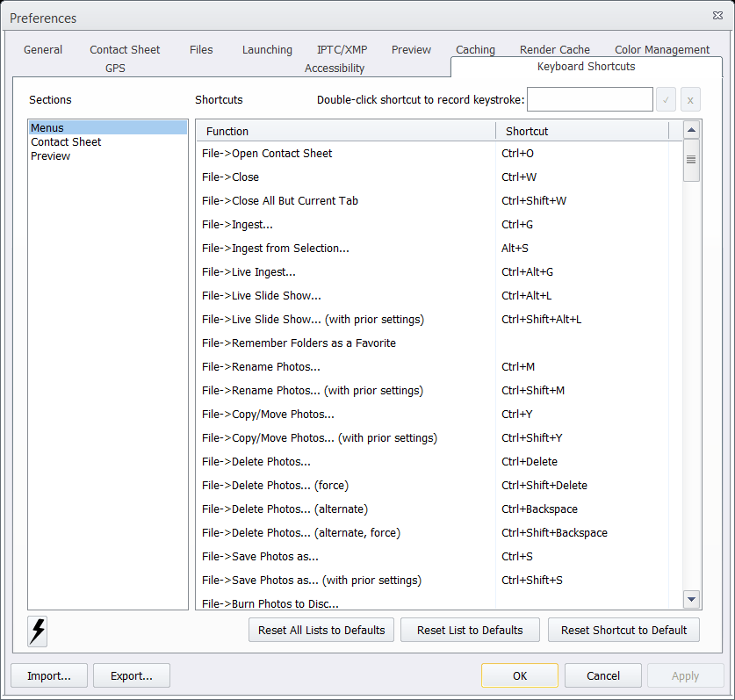
Task: Open the Color Management tab
Action: pyautogui.click(x=662, y=50)
